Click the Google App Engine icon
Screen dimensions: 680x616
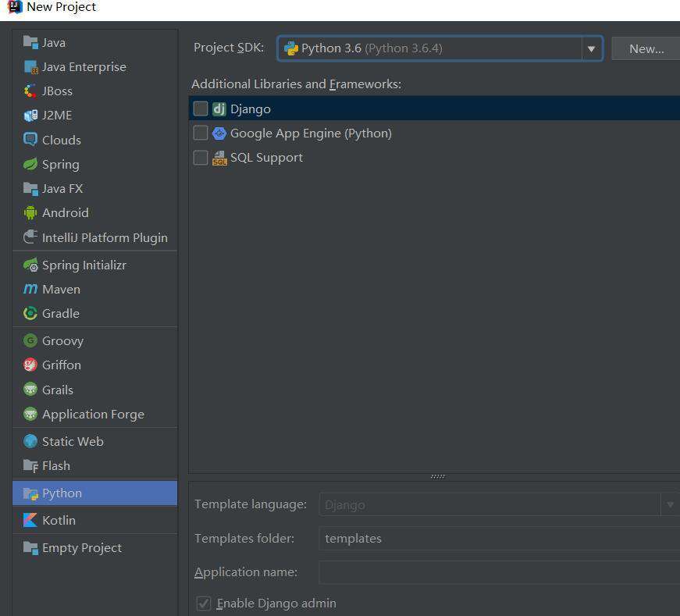219,134
